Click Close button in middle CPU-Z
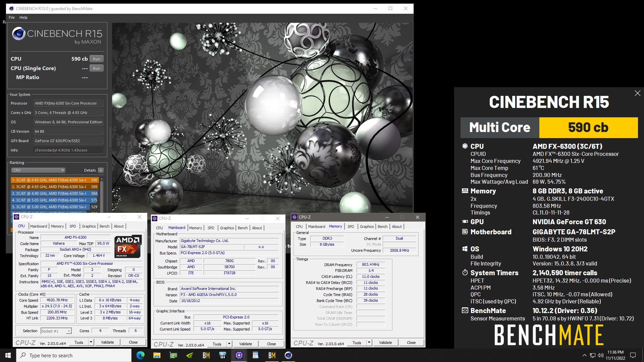Image resolution: width=644 pixels, height=362 pixels. coord(271,344)
